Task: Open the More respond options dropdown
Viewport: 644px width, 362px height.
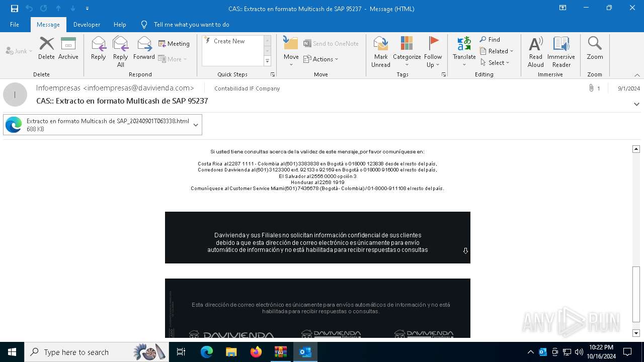Action: [173, 59]
